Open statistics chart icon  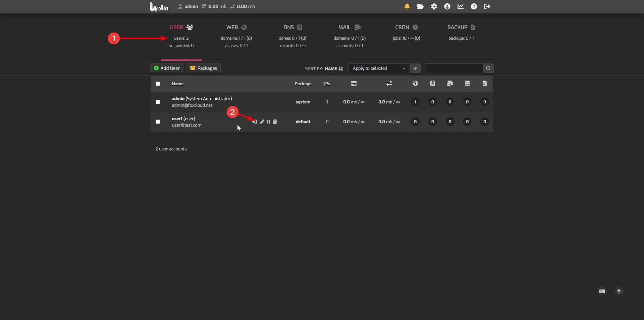tap(461, 6)
